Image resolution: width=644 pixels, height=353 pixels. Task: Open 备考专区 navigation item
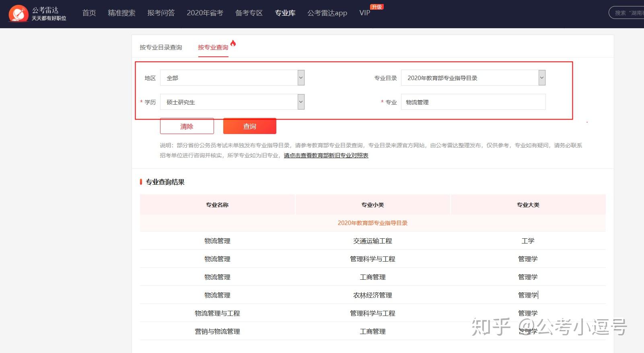pyautogui.click(x=249, y=13)
